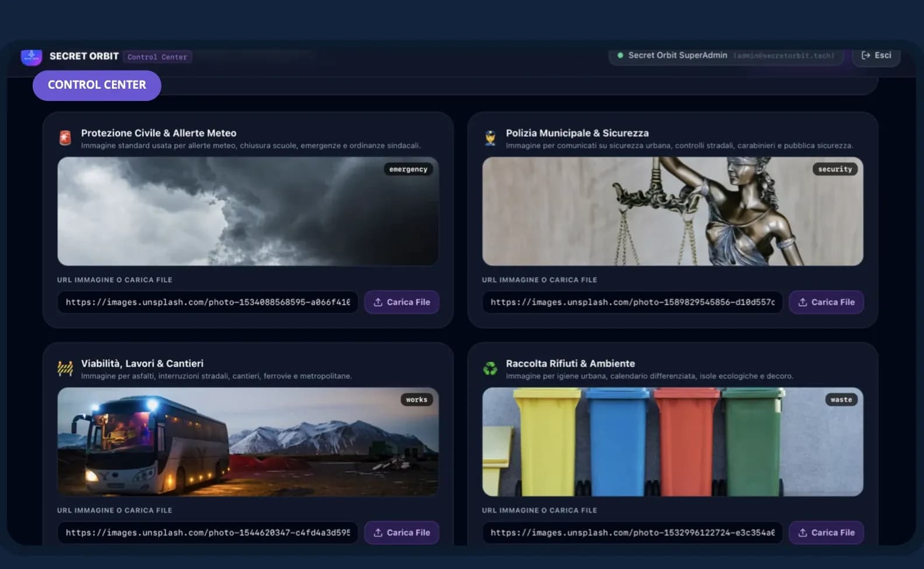Image resolution: width=924 pixels, height=569 pixels.
Task: Focus the Raccolta Rifiuti image URL field
Action: coord(632,533)
